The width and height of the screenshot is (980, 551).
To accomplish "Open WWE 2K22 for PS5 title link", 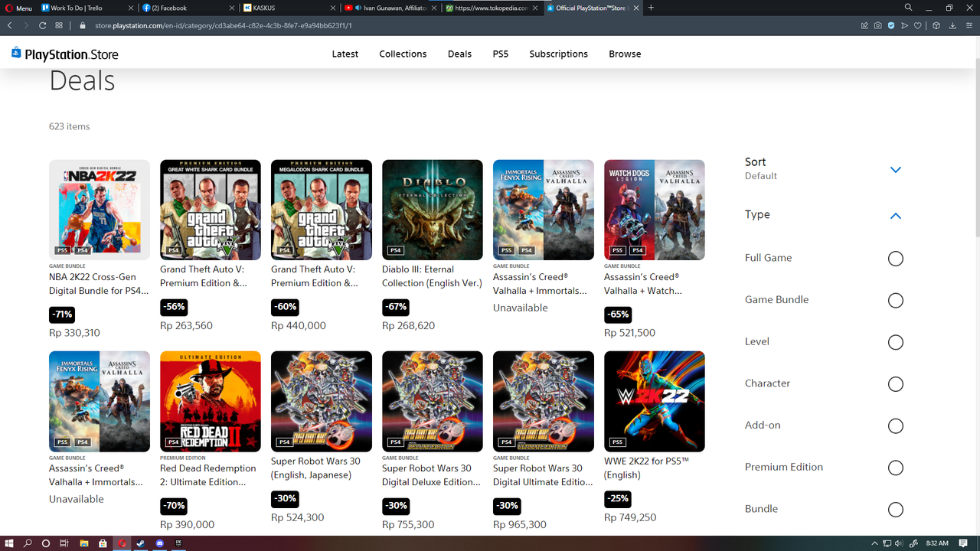I will 648,468.
